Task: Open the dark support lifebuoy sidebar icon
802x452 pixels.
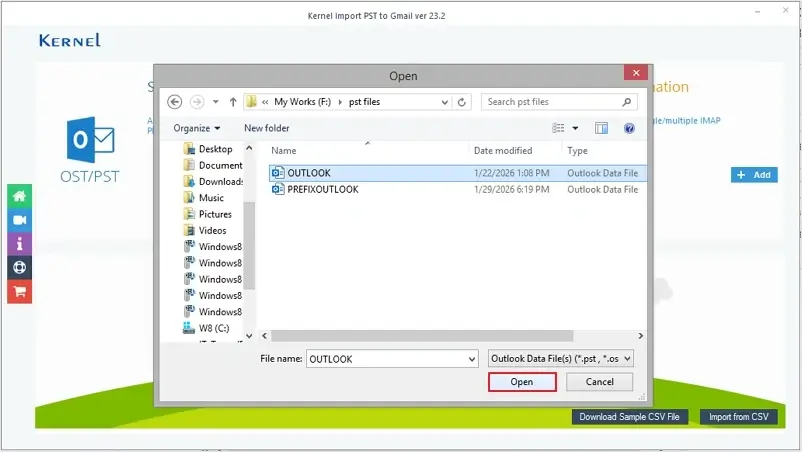Action: [x=19, y=267]
